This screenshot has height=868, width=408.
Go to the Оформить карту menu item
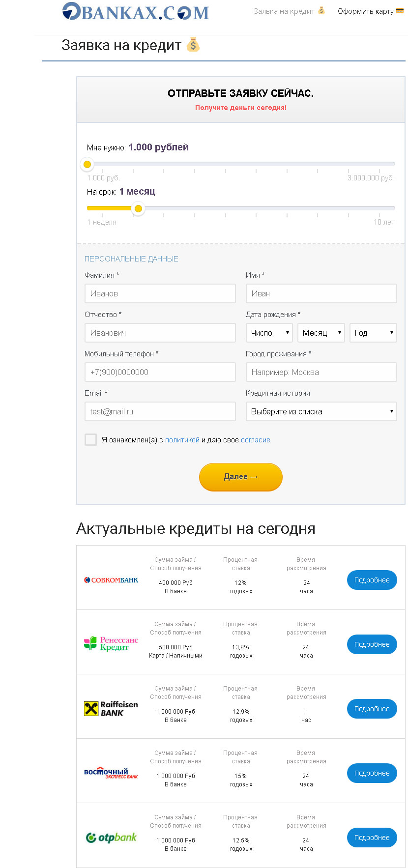coord(366,11)
